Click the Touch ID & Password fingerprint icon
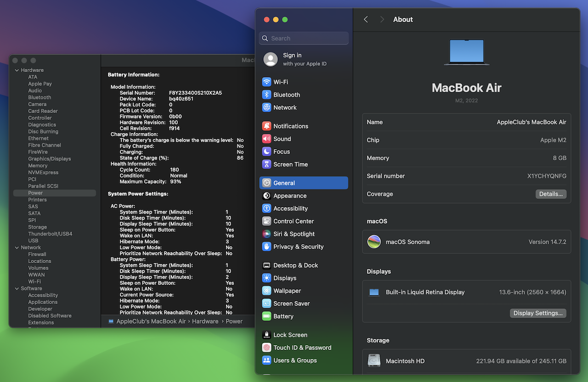 pyautogui.click(x=266, y=348)
